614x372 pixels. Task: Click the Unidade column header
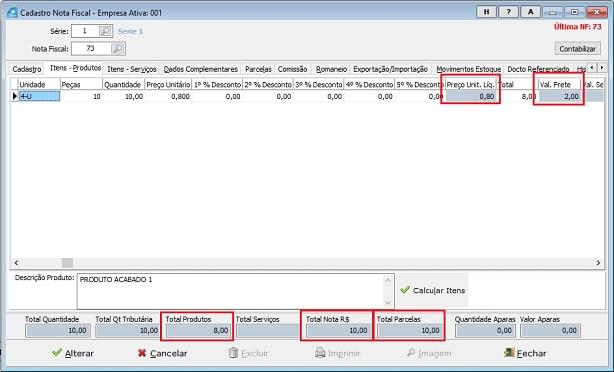tap(39, 85)
